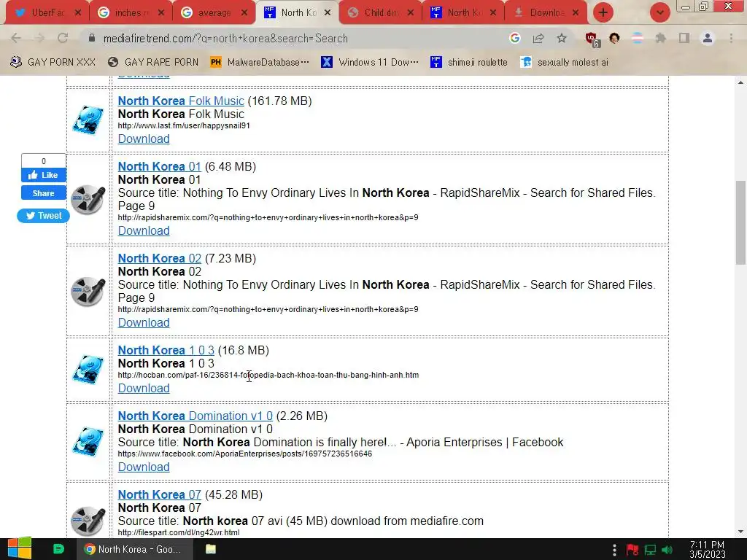Click the Facebook Share button

click(x=43, y=192)
